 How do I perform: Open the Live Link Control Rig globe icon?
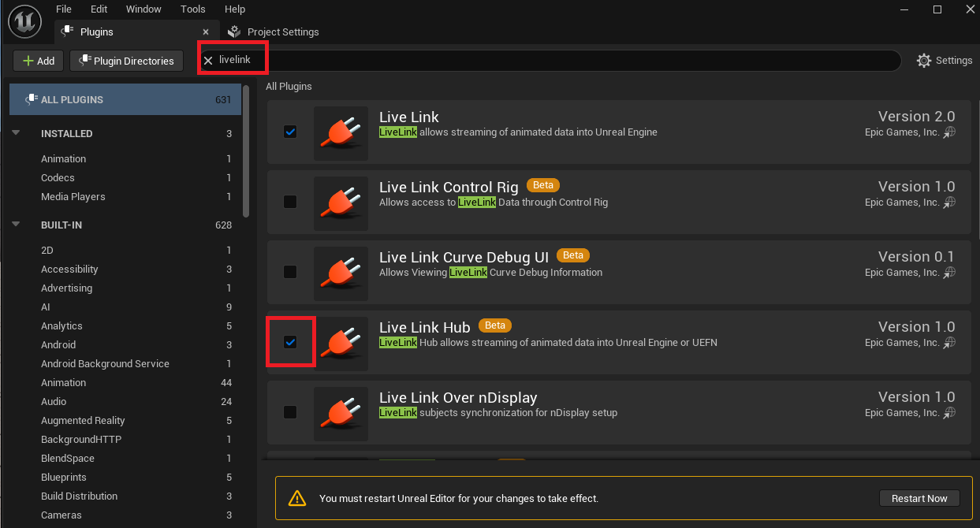[949, 203]
